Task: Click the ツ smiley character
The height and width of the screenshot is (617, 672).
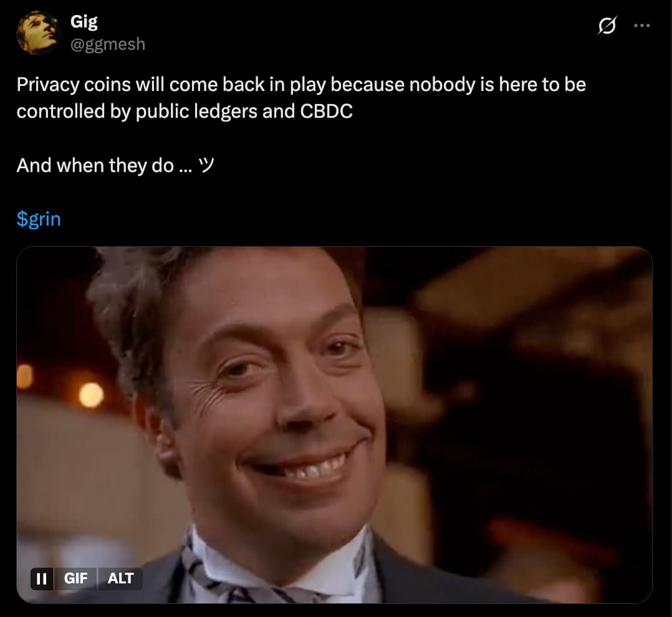Action: (x=206, y=165)
